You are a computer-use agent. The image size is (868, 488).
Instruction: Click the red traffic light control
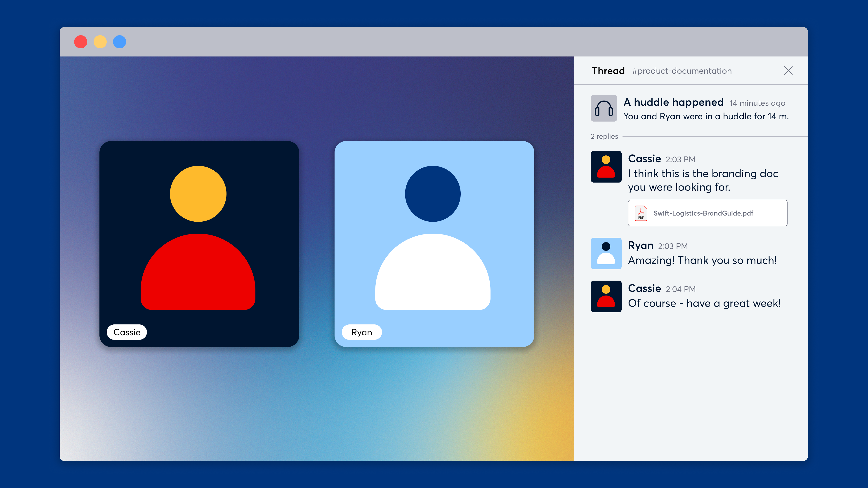(x=80, y=41)
